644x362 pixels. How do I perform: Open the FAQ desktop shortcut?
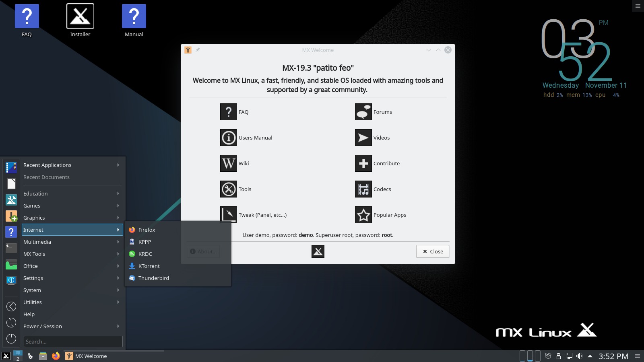[x=27, y=21]
